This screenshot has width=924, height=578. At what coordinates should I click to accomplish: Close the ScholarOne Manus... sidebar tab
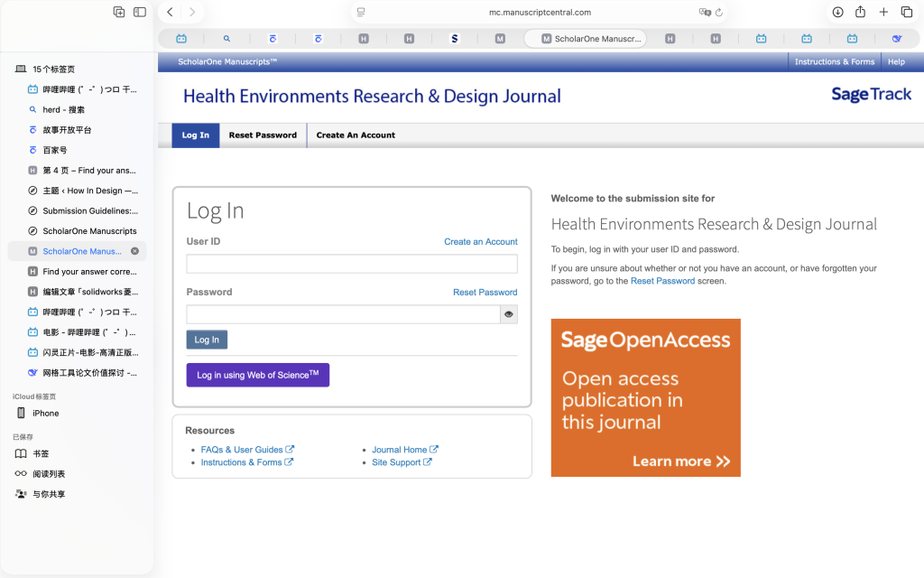tap(135, 251)
